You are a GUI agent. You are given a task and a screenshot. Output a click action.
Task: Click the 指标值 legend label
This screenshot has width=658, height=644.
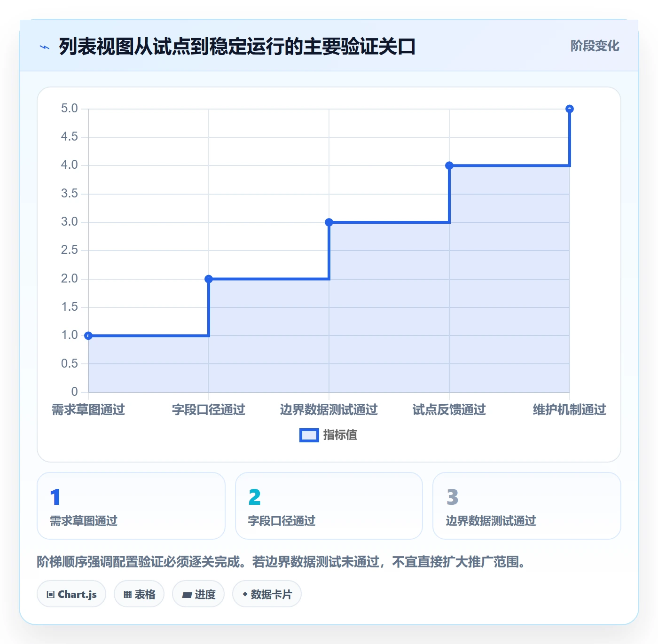click(x=340, y=435)
